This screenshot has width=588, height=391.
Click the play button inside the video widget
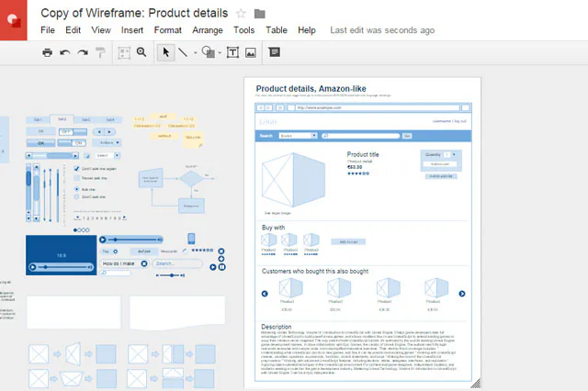[x=33, y=267]
